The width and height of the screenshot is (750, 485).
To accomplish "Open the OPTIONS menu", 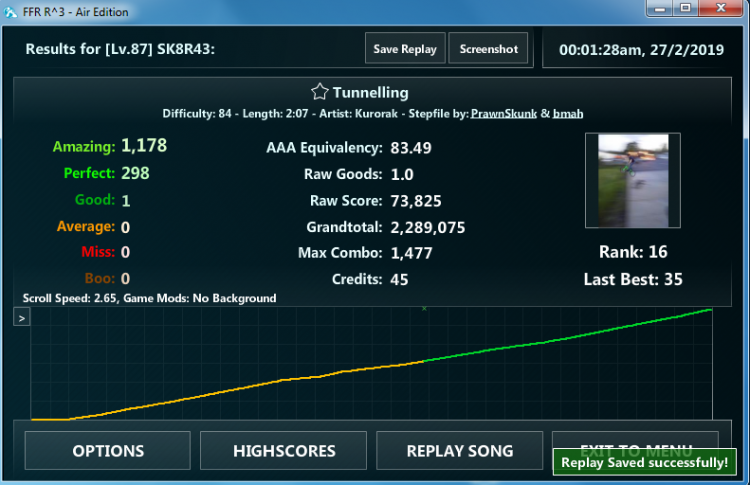I will point(108,451).
